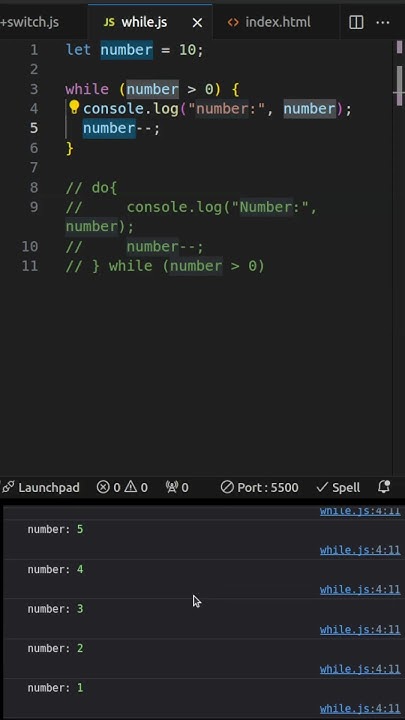Click the '// do{' comment on line 8
This screenshot has width=405, height=720.
[x=91, y=187]
